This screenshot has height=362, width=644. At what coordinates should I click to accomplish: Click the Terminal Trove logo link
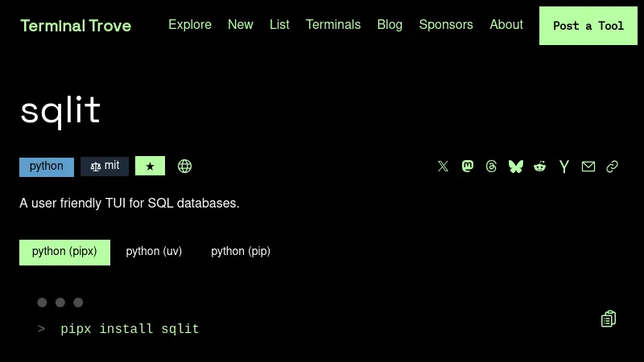(x=76, y=26)
